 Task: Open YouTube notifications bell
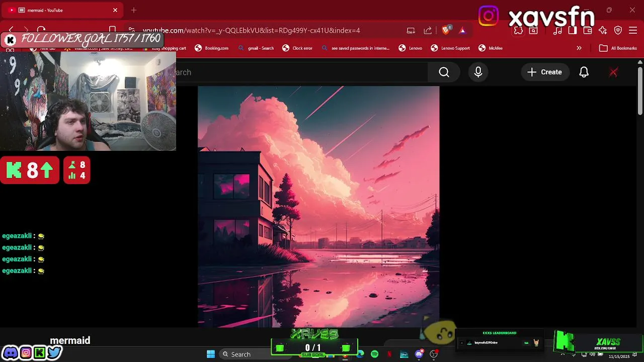pos(584,72)
